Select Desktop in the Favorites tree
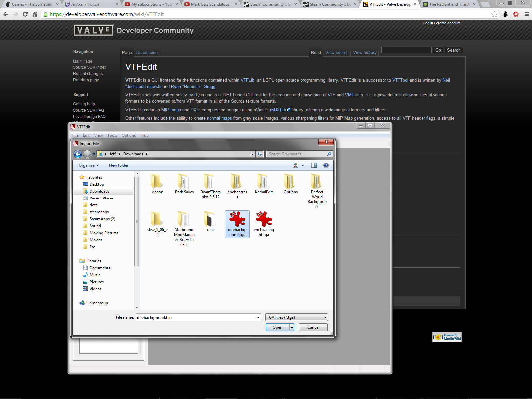 [x=97, y=184]
